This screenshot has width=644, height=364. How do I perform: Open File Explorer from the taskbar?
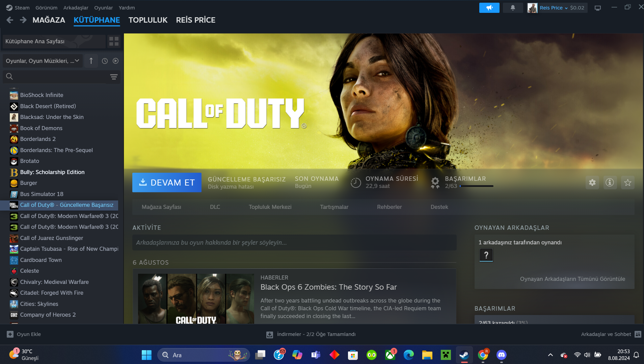coord(427,355)
